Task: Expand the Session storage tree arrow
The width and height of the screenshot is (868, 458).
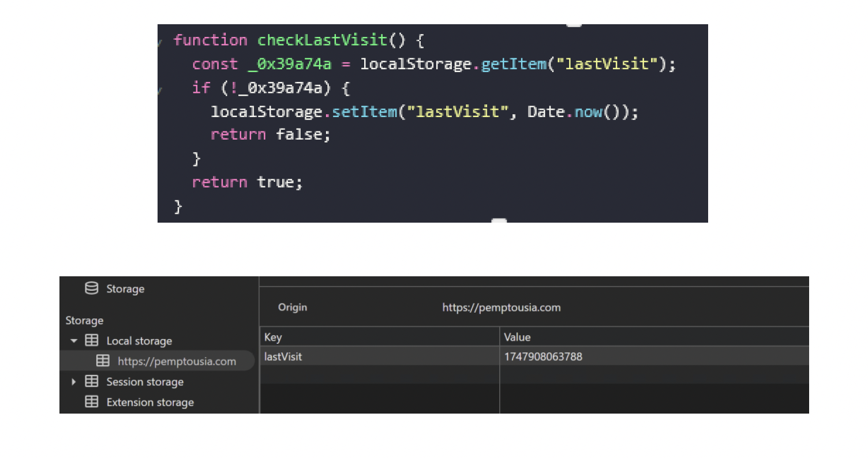Action: click(x=74, y=382)
